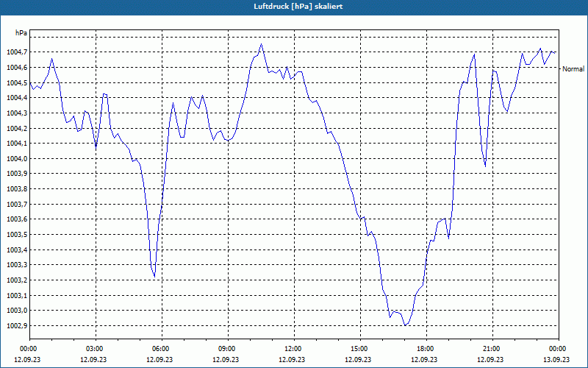Click the 1004,0 y-axis value
This screenshot has height=368, width=588.
(17, 159)
